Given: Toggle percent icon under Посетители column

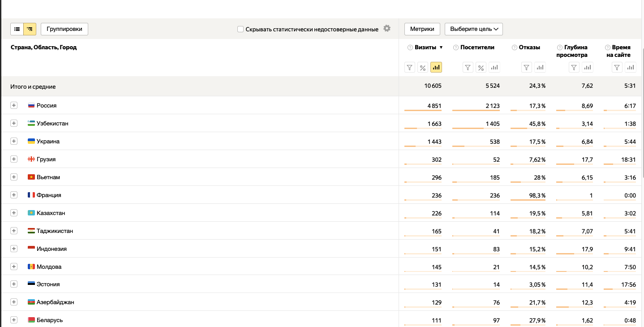Looking at the screenshot, I should tap(481, 68).
